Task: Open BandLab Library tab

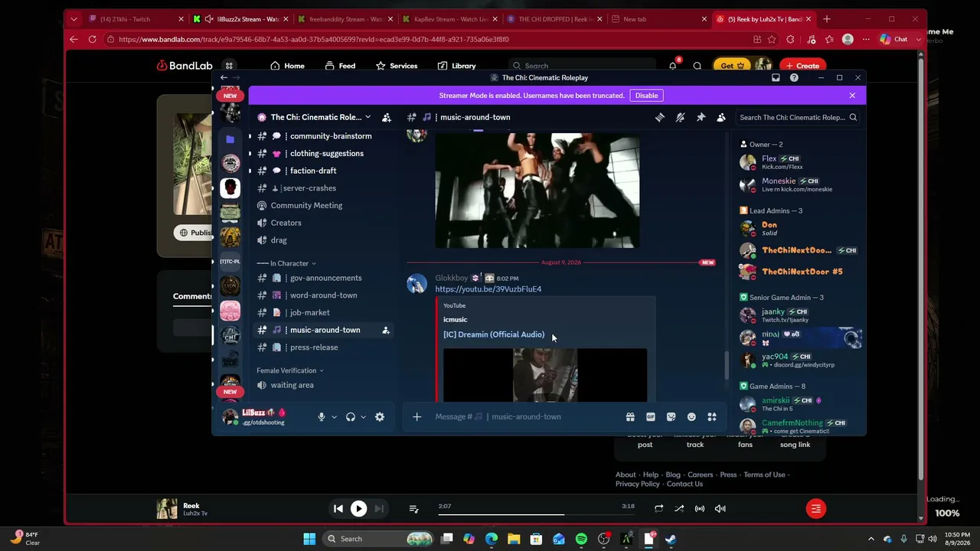Action: pyautogui.click(x=457, y=66)
